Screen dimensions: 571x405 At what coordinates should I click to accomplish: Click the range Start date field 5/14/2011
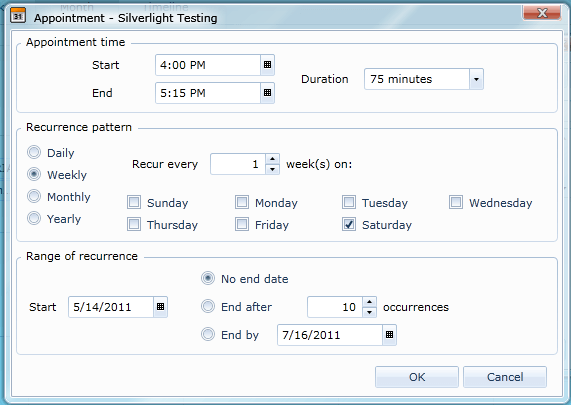coord(111,307)
